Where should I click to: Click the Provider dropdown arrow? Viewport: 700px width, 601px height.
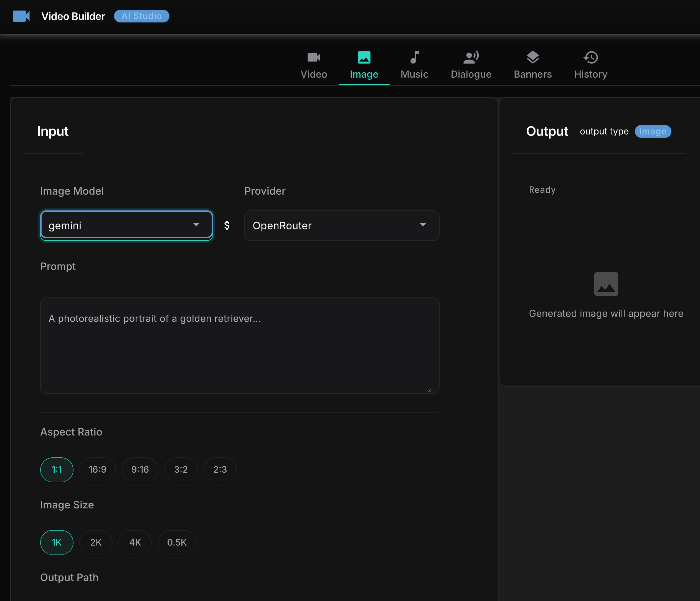(423, 225)
